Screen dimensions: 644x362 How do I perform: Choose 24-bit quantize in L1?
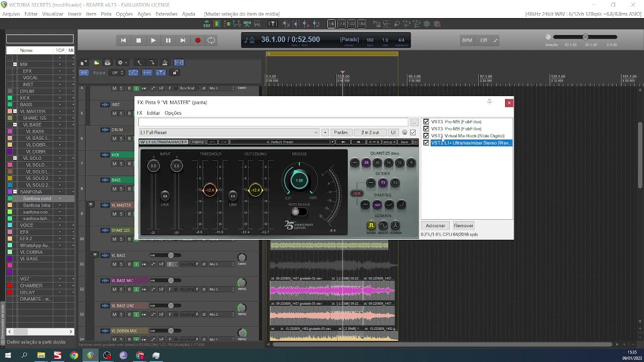click(366, 162)
